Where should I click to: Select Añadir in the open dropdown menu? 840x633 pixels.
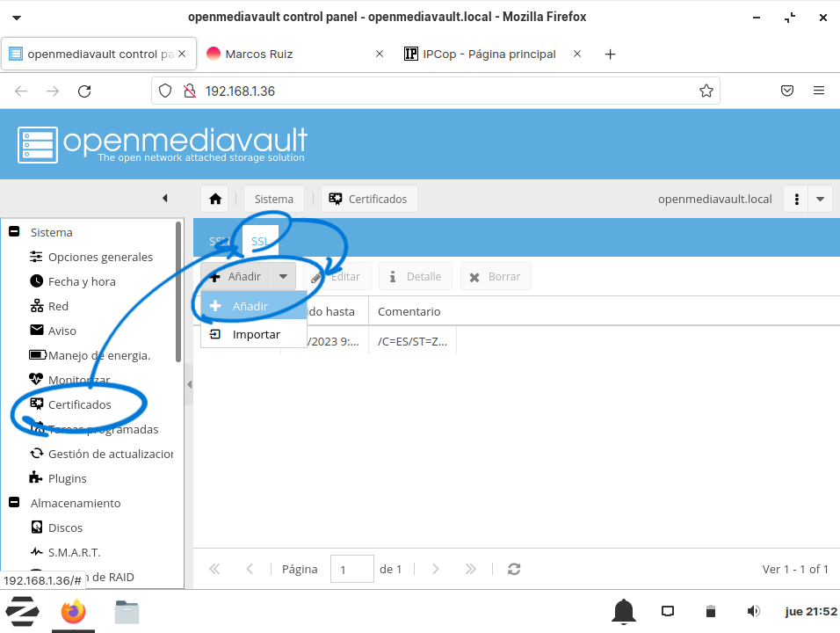click(x=250, y=306)
